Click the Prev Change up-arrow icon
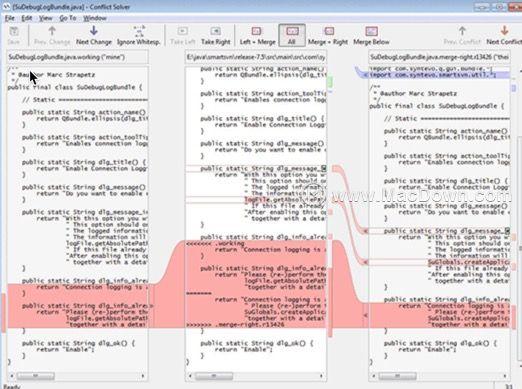 click(52, 31)
